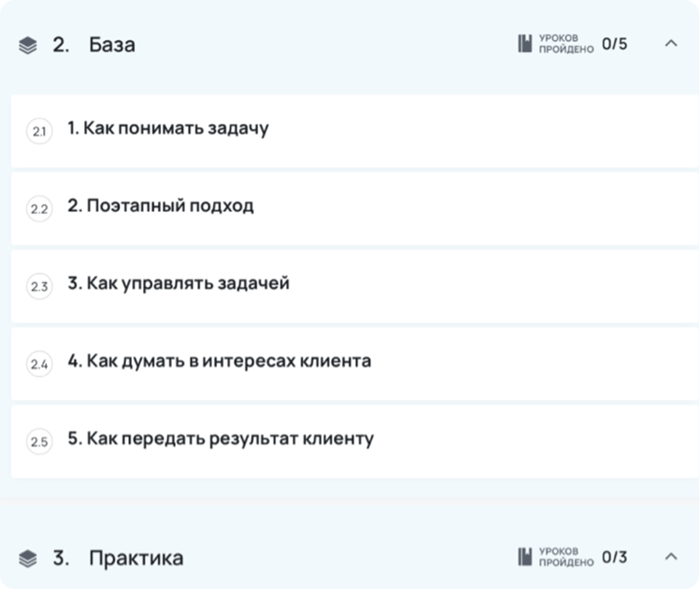This screenshot has width=700, height=589.
Task: Open lesson Как управлять задачей
Action: (x=355, y=286)
